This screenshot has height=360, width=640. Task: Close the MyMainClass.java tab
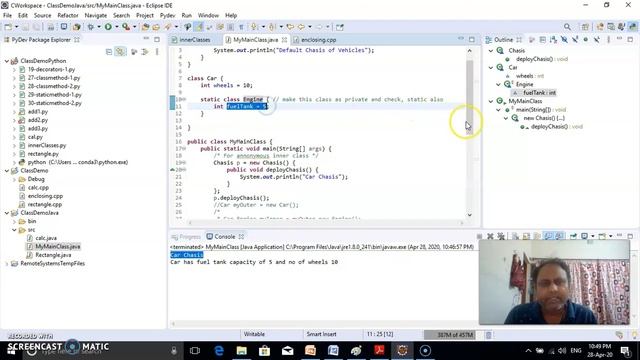pos(284,40)
